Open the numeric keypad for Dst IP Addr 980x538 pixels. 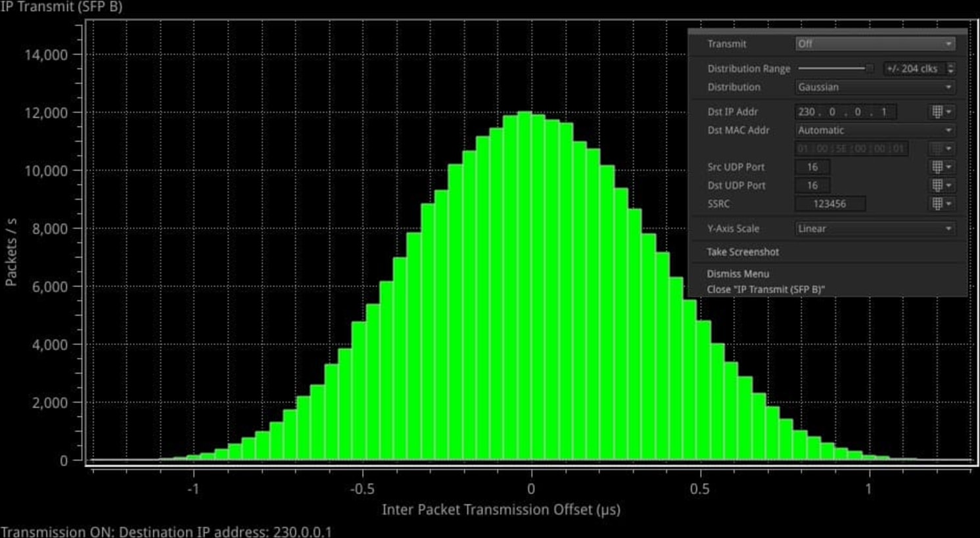(937, 112)
